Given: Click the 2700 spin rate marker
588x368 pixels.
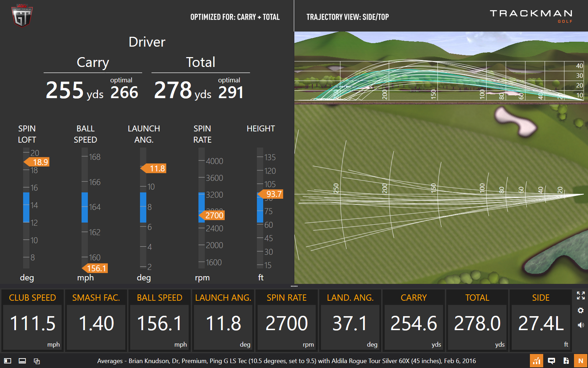Looking at the screenshot, I should point(212,215).
